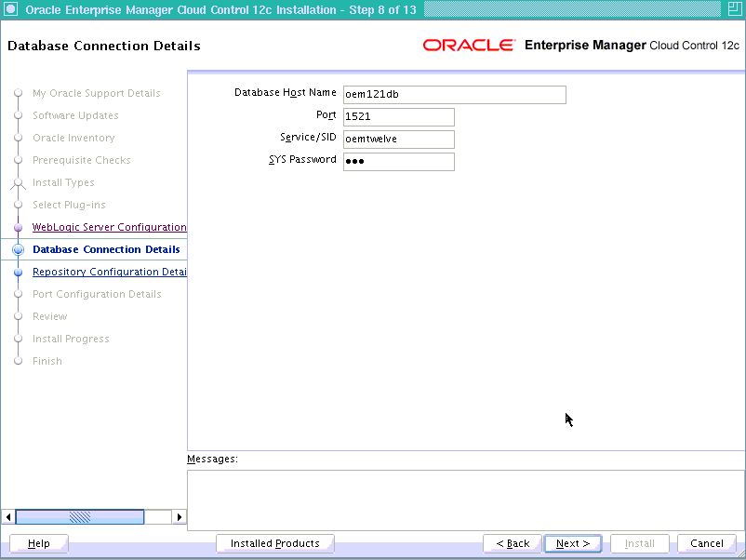Click the steps panel horizontal scrollbar thumb
Viewport: 746px width, 560px height.
(x=80, y=516)
